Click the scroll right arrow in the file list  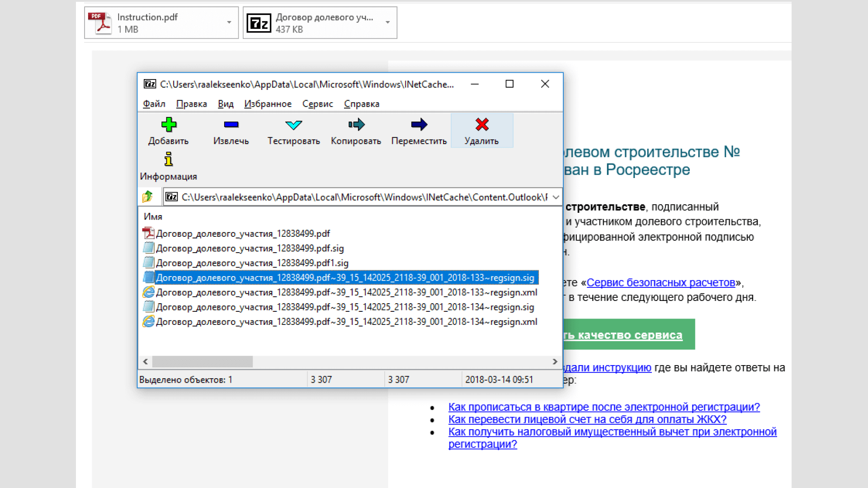pyautogui.click(x=555, y=361)
